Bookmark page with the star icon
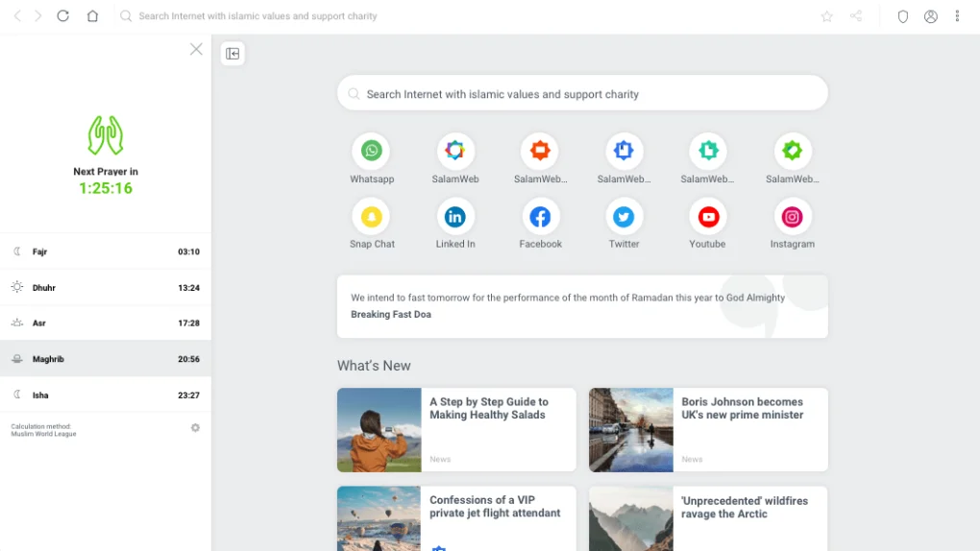The image size is (980, 551). tap(826, 16)
